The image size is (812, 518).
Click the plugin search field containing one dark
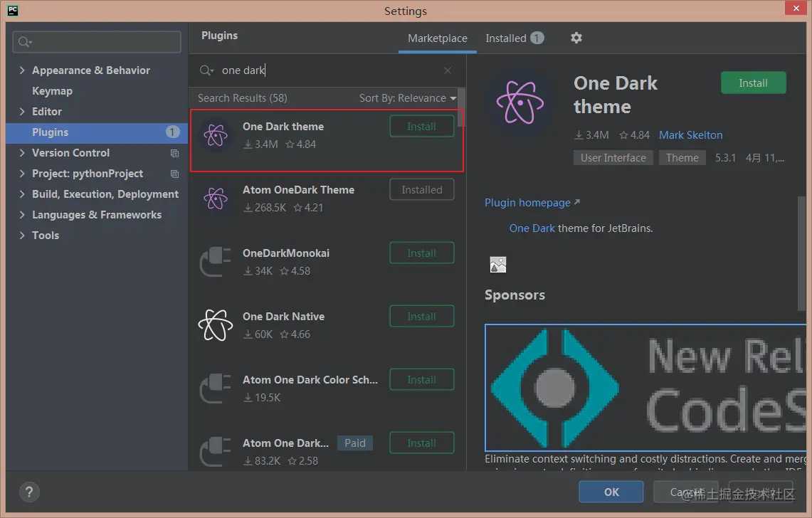[326, 70]
